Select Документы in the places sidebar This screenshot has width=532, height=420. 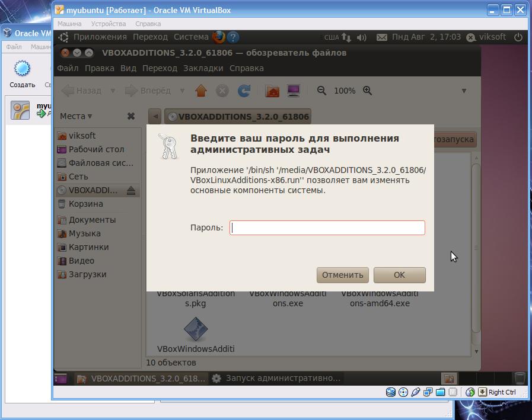point(92,220)
